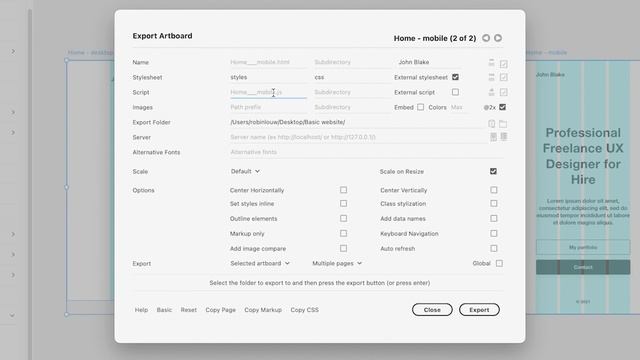Click the template icon in the Stylesheet row
The height and width of the screenshot is (360, 640).
491,77
